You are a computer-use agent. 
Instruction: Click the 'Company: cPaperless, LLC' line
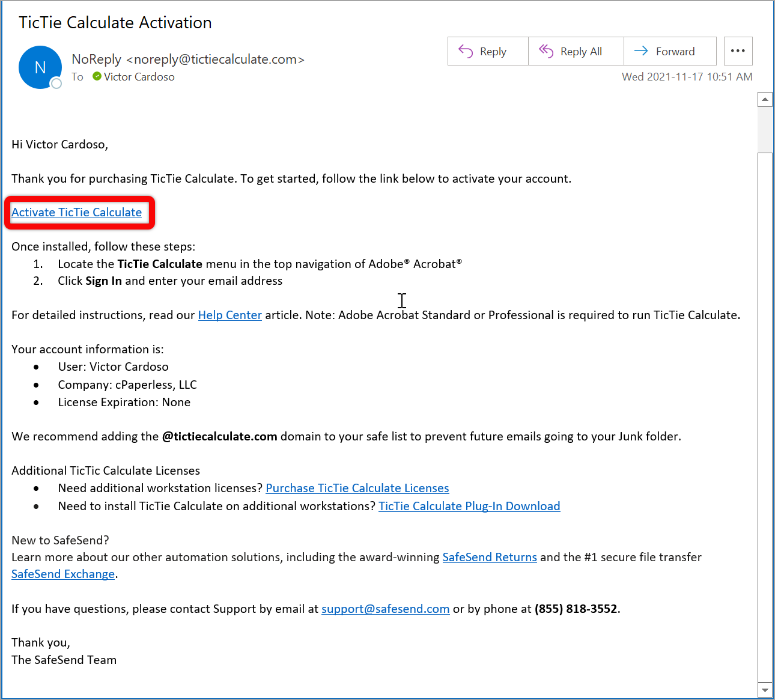tap(127, 385)
